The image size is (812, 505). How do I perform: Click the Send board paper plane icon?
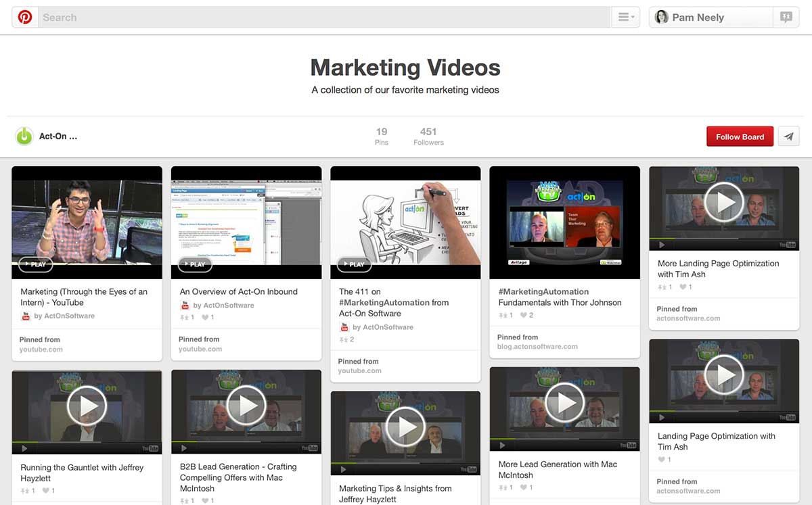click(788, 137)
